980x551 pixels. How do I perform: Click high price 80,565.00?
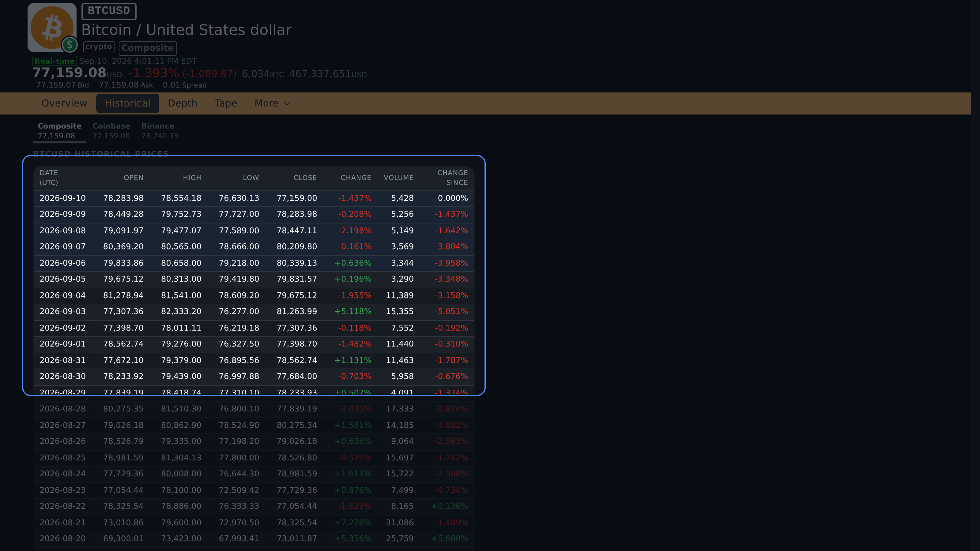point(181,246)
